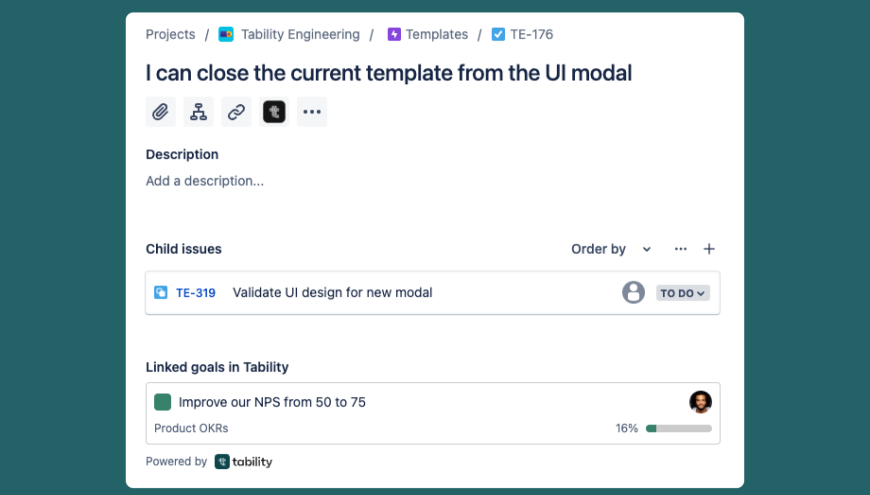Image resolution: width=870 pixels, height=495 pixels.
Task: Open child issues ellipsis options menu
Action: tap(681, 249)
